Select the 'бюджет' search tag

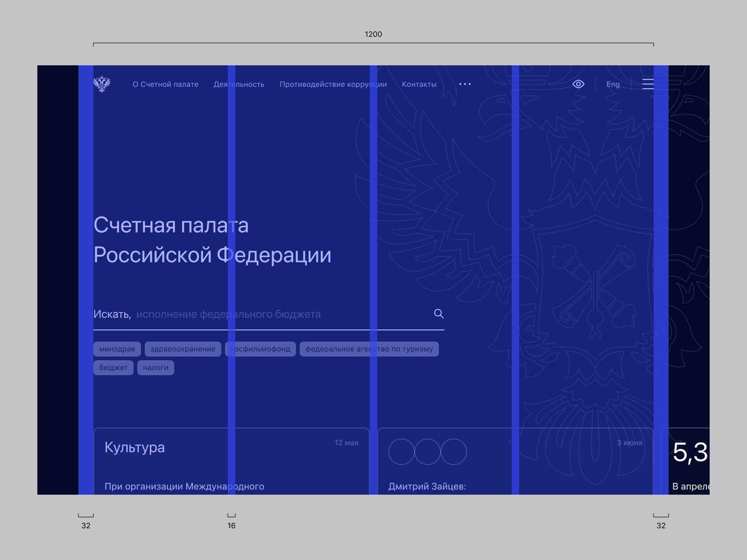click(x=113, y=368)
